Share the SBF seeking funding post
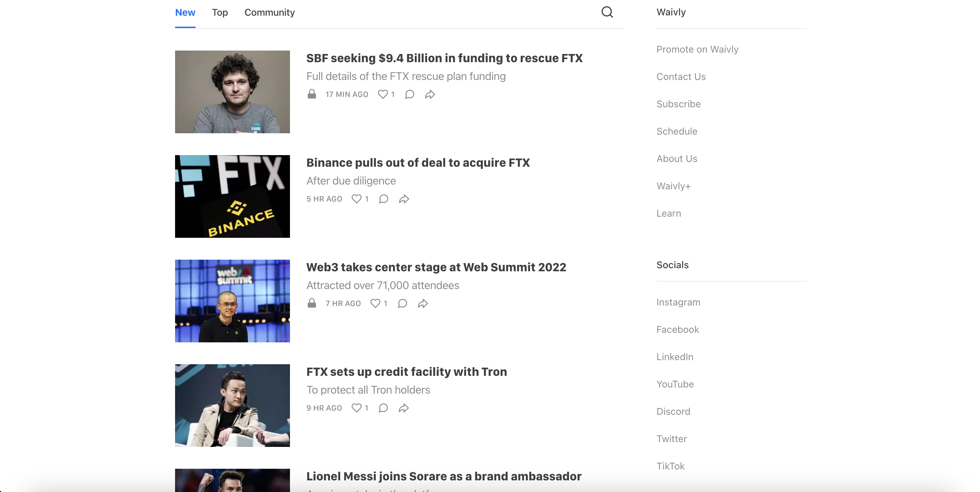 pyautogui.click(x=430, y=94)
